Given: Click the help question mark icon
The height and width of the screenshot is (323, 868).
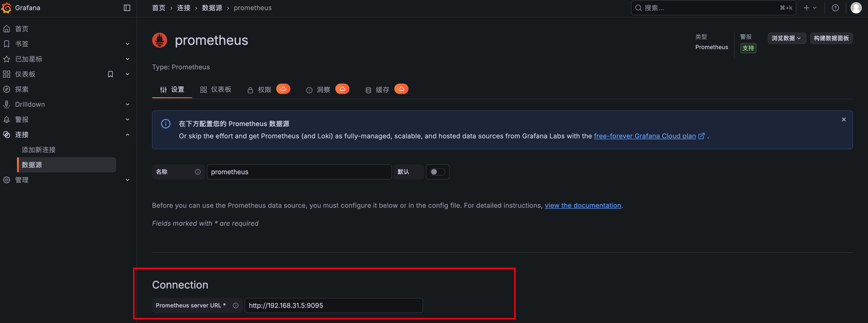Looking at the screenshot, I should tap(835, 8).
